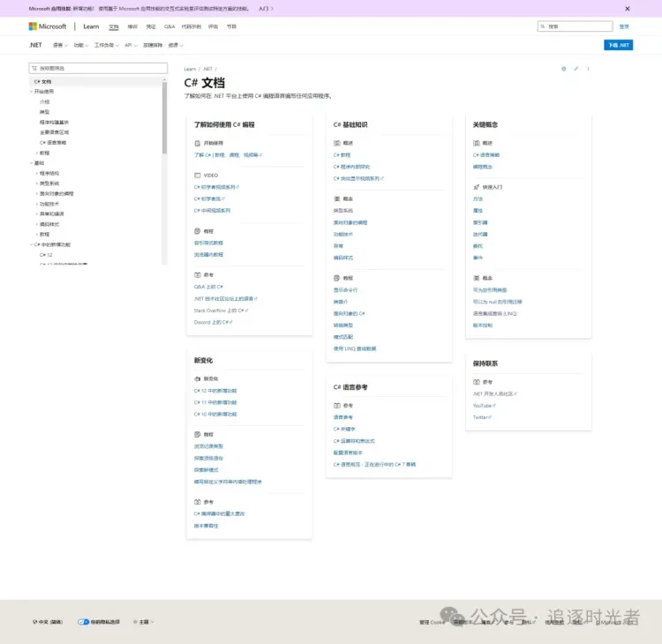Collapse the 开始使用 node in the sidebar
This screenshot has height=644, width=662.
(32, 92)
